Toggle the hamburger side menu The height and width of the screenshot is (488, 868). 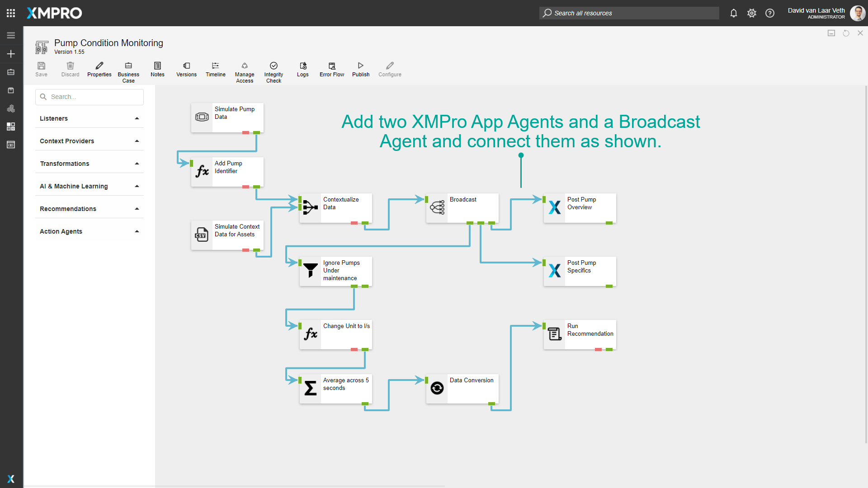pyautogui.click(x=11, y=35)
